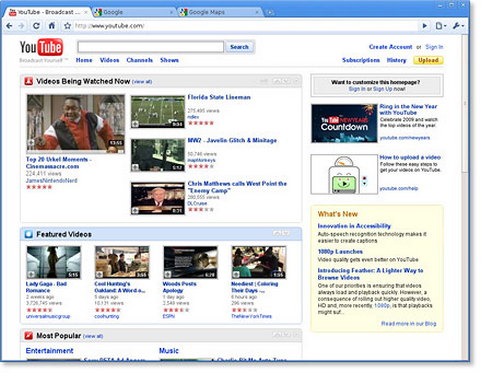Open the wrench settings menu
Viewport: 481px width, 373px height.
[x=458, y=26]
